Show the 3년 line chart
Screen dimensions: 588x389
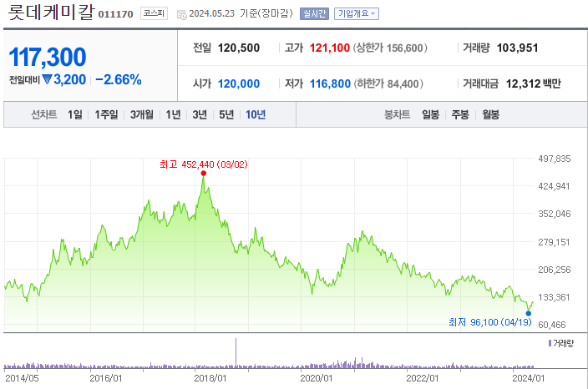click(200, 114)
